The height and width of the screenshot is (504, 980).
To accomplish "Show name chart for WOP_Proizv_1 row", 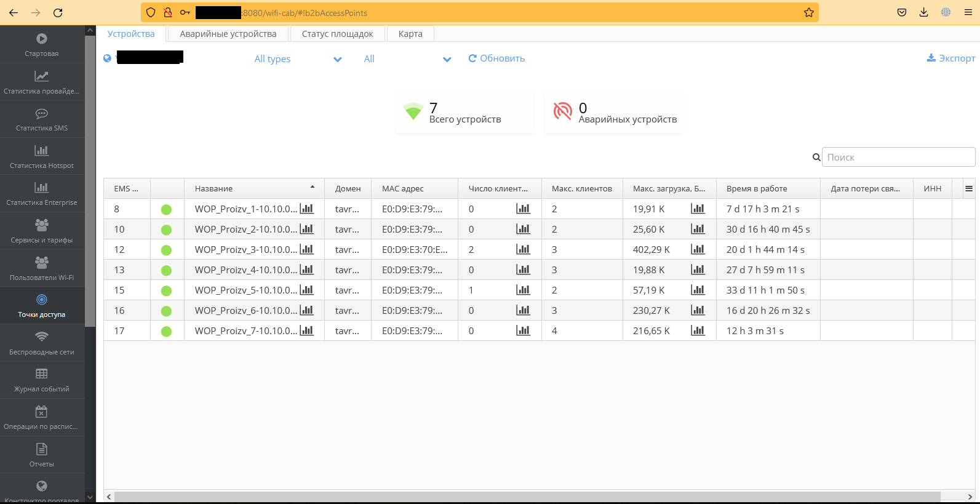I will 306,209.
